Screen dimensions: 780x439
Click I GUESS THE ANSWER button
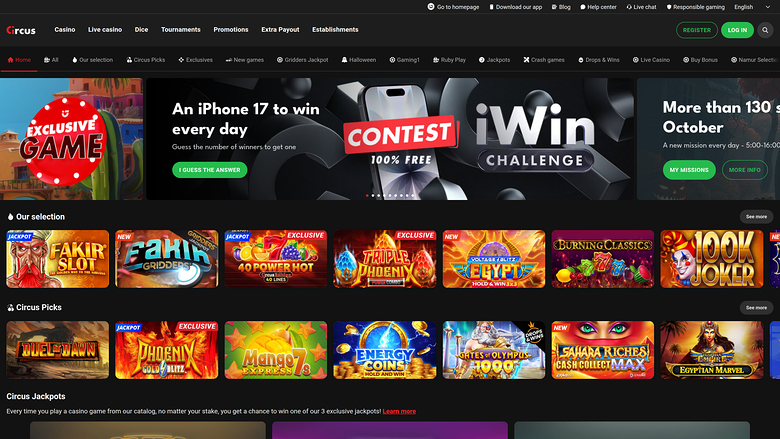209,170
